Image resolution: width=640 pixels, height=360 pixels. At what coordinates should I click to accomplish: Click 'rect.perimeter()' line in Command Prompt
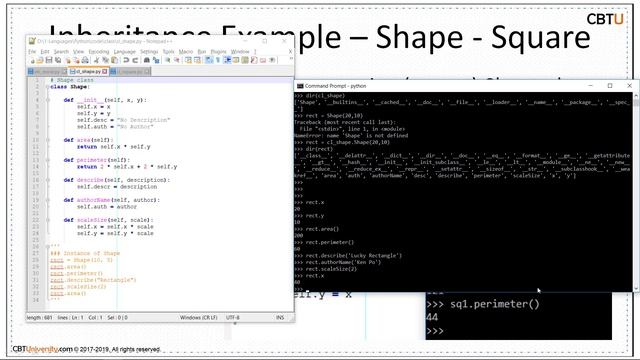[x=324, y=242]
